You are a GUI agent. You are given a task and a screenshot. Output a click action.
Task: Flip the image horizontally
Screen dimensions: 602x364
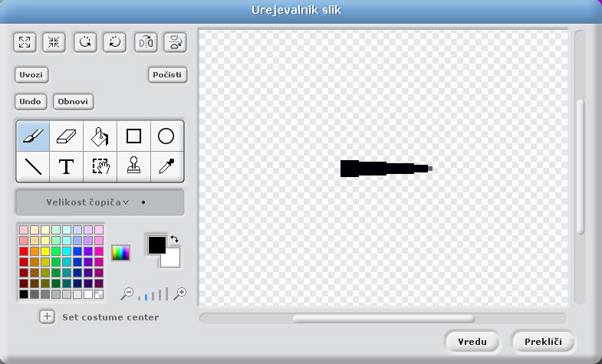pyautogui.click(x=146, y=42)
